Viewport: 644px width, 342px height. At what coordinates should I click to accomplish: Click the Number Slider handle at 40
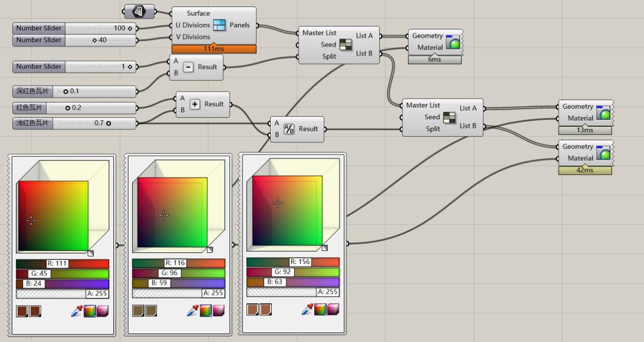[95, 40]
